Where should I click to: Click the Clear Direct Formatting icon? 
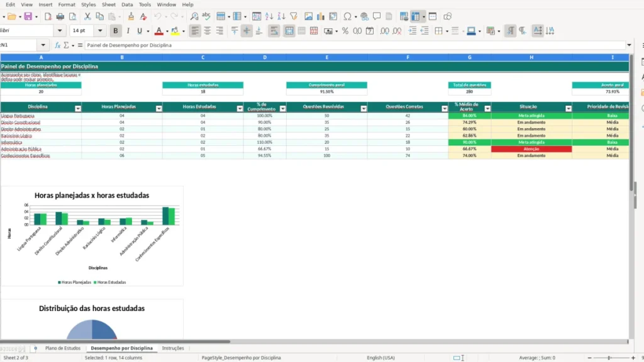click(x=143, y=16)
